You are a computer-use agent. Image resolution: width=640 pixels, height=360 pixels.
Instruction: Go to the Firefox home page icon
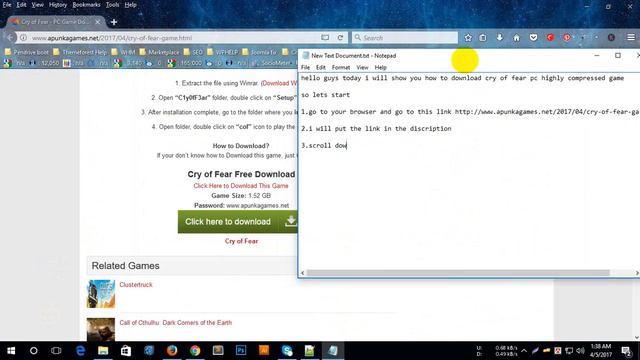(516, 38)
